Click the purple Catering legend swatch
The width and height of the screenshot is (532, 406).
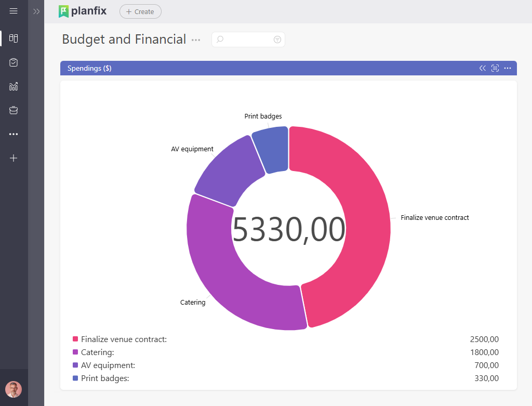[75, 352]
